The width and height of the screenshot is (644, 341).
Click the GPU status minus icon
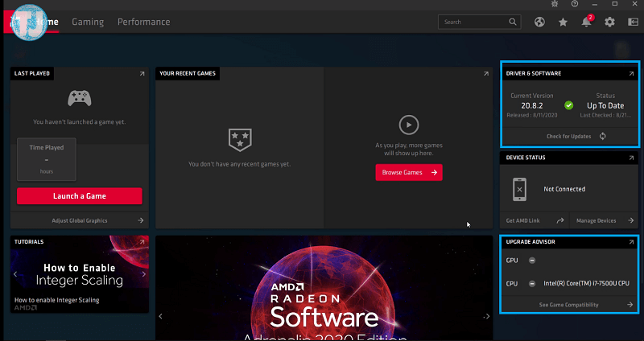coord(532,260)
